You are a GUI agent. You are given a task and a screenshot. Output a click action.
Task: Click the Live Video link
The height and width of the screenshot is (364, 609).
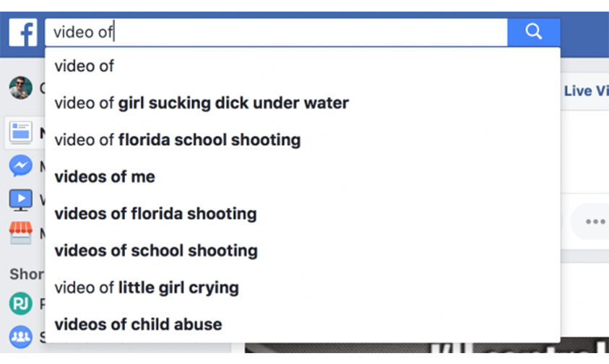(x=585, y=91)
